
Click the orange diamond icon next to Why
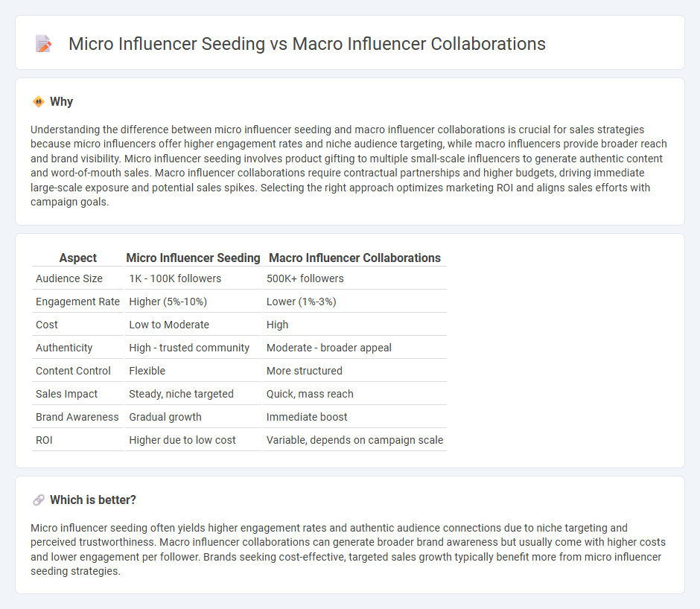(39, 102)
